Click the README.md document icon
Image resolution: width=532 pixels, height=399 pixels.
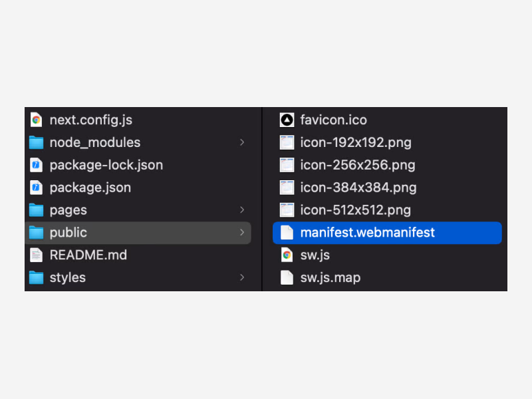(36, 255)
